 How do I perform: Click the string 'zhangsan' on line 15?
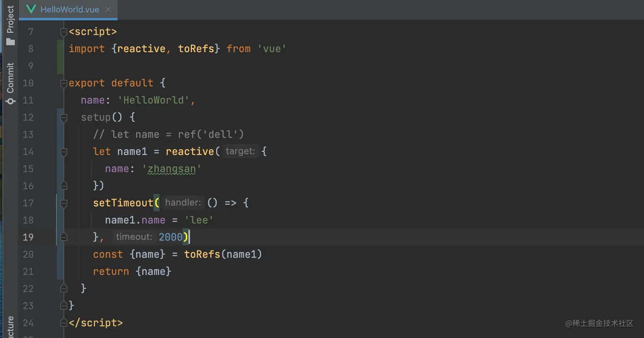(x=172, y=169)
